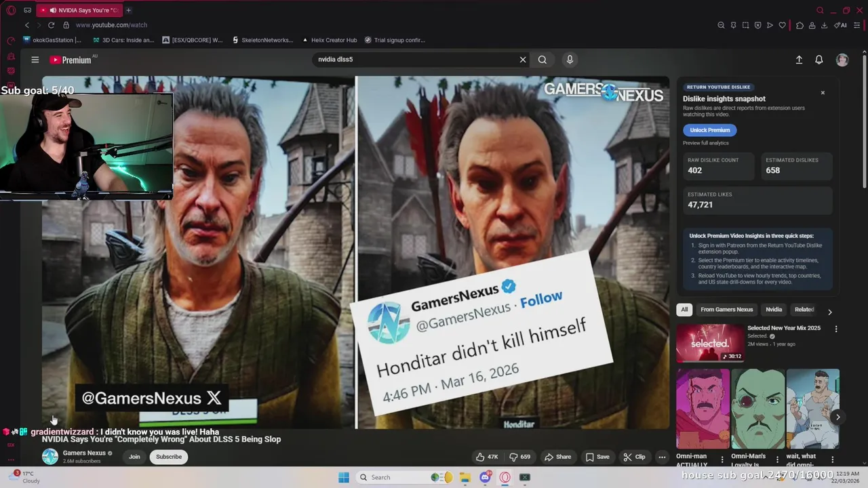
Task: Open the browser AI assistant button
Action: point(842,25)
